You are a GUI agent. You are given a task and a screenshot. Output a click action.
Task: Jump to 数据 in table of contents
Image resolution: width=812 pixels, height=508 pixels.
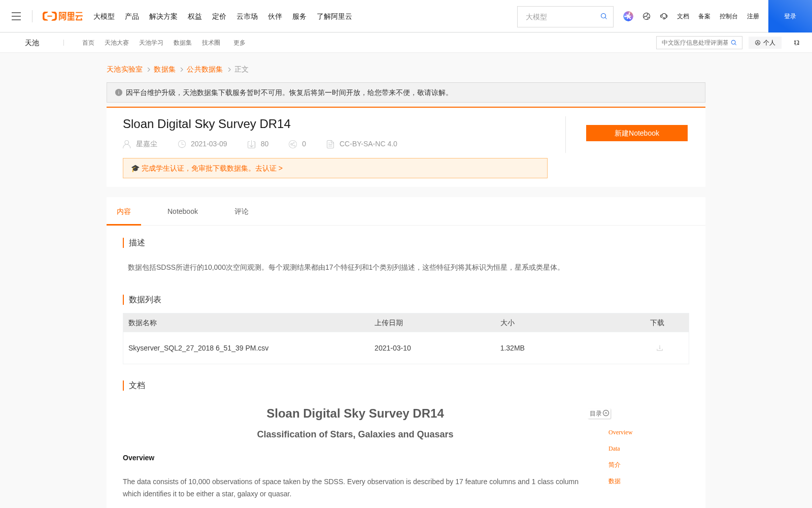(614, 481)
